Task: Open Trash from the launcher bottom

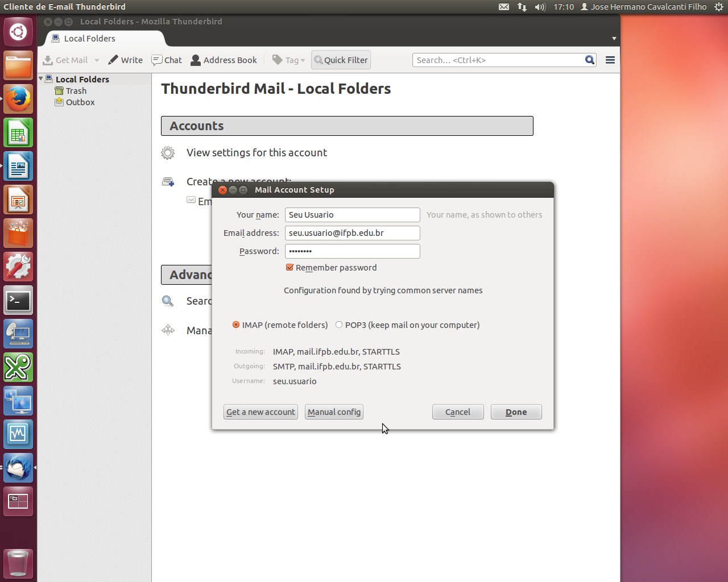Action: [18, 563]
